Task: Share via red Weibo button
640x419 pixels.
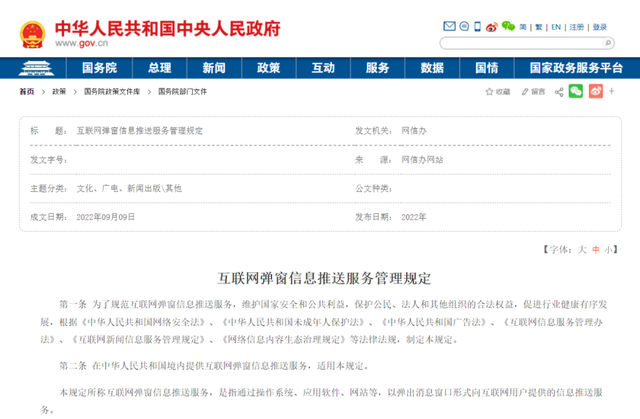Action: (596, 91)
